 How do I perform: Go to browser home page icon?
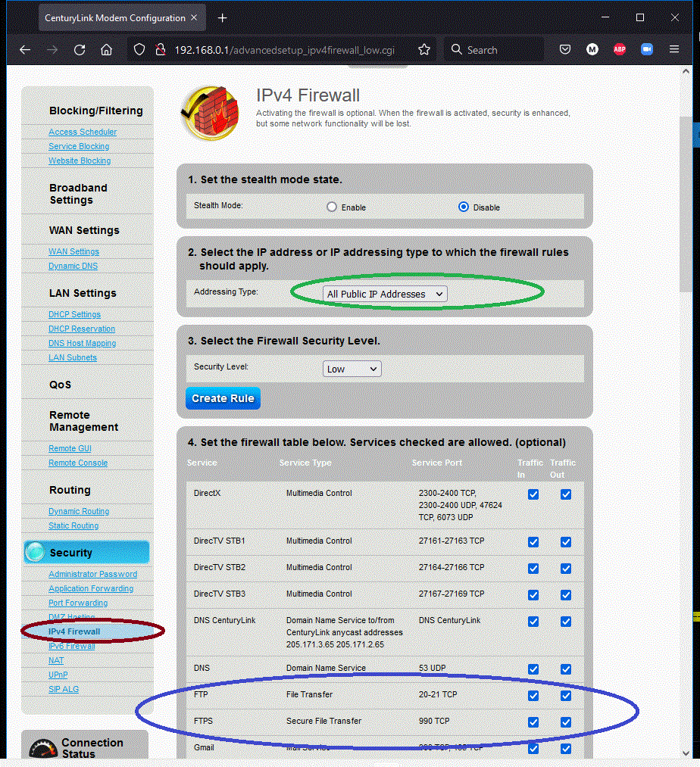tap(106, 50)
